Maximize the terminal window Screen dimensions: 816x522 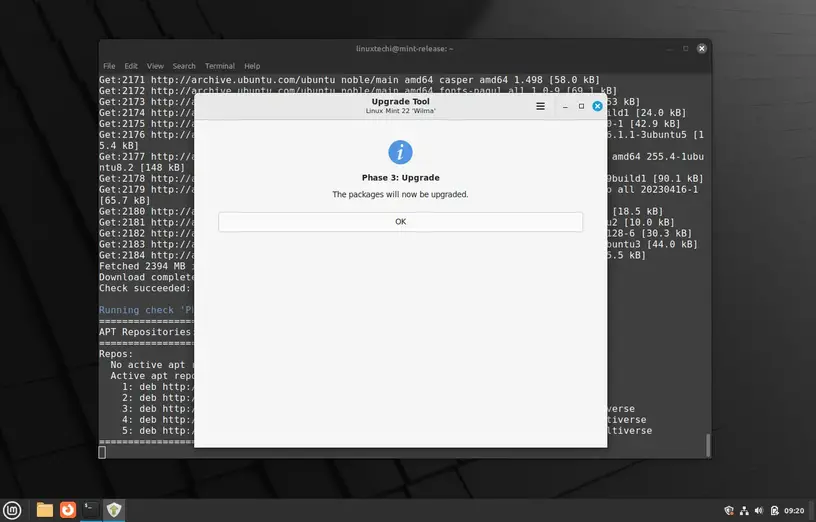point(685,48)
